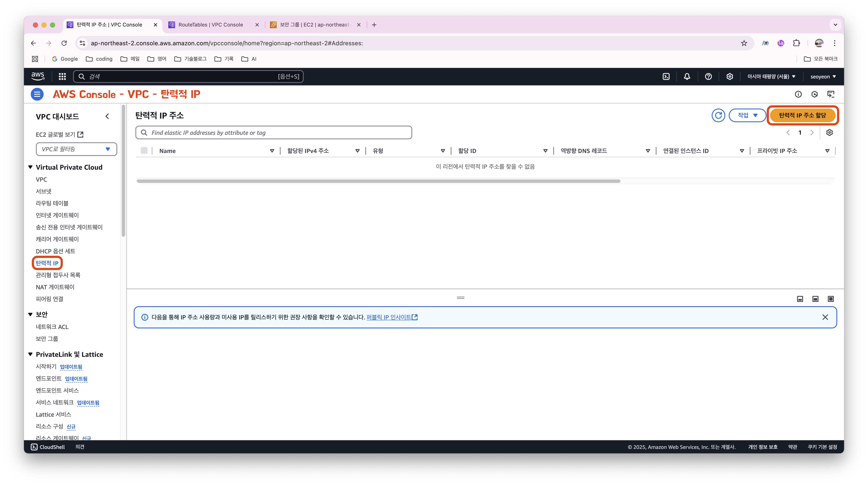
Task: Open table preferences gear icon
Action: (829, 132)
